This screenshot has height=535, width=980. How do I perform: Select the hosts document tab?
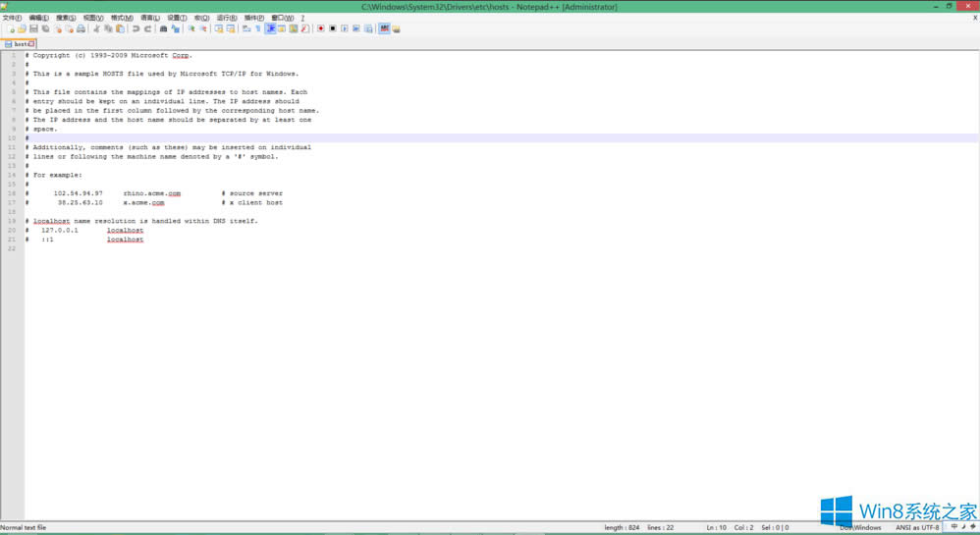click(18, 44)
